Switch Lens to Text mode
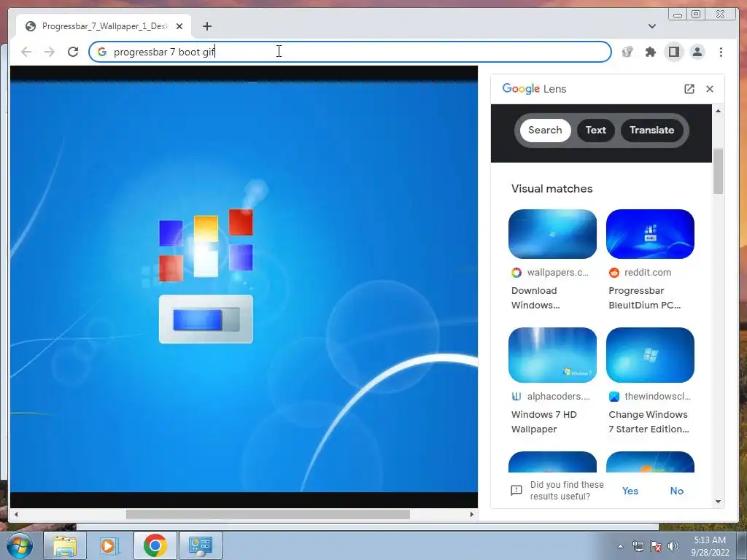This screenshot has width=747, height=560. [595, 130]
